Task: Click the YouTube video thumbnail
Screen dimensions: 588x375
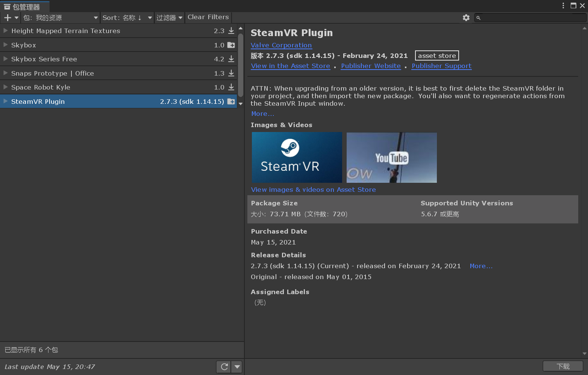Action: (391, 158)
